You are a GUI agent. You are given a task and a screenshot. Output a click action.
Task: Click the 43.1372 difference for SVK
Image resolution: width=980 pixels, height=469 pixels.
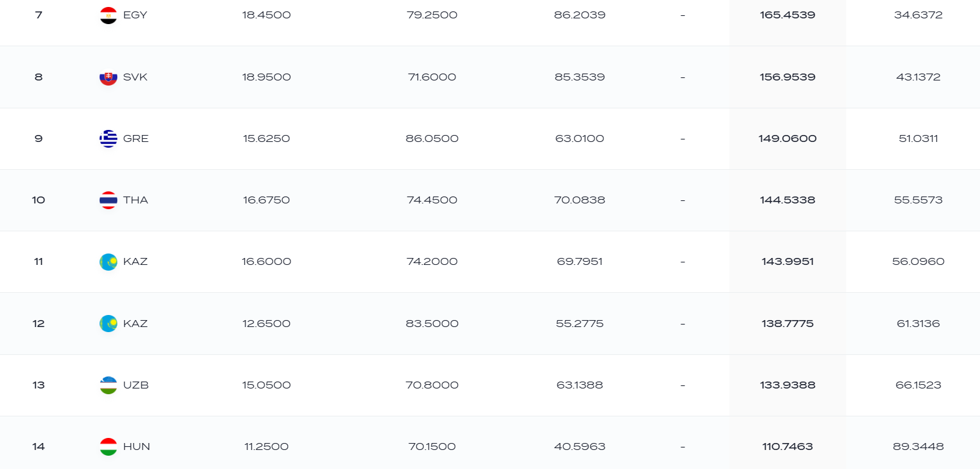(x=918, y=77)
